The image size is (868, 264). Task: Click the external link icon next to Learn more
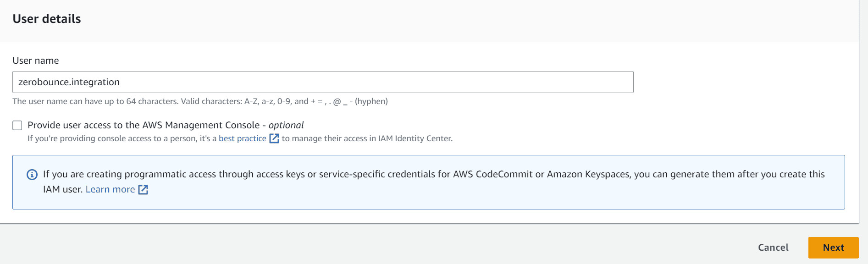coord(143,189)
